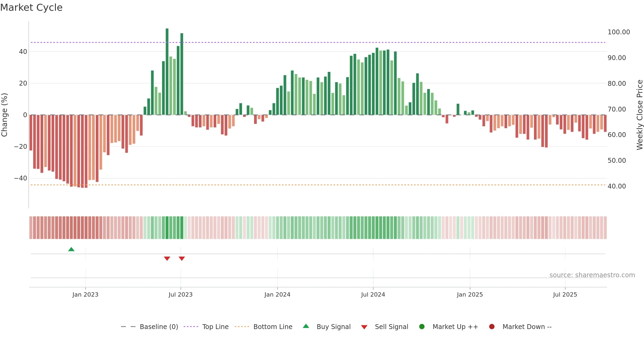The image size is (644, 362).
Task: Click the Jul 2023 axis label
Action: pos(181,295)
